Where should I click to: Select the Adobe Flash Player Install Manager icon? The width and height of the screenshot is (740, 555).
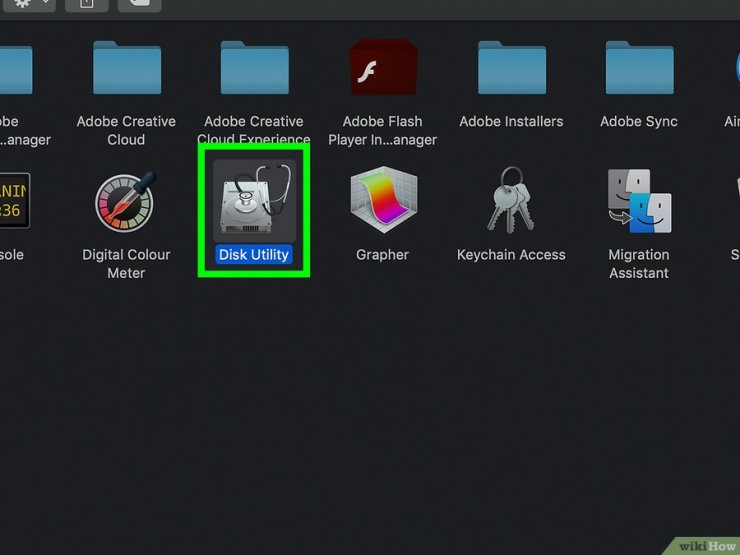pos(383,67)
